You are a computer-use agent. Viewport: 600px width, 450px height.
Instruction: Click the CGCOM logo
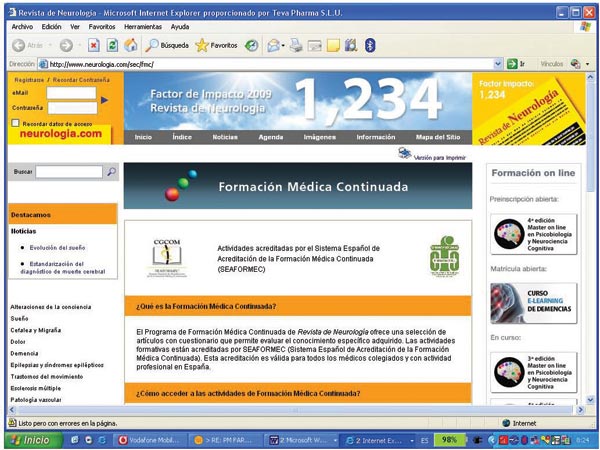coord(167,258)
